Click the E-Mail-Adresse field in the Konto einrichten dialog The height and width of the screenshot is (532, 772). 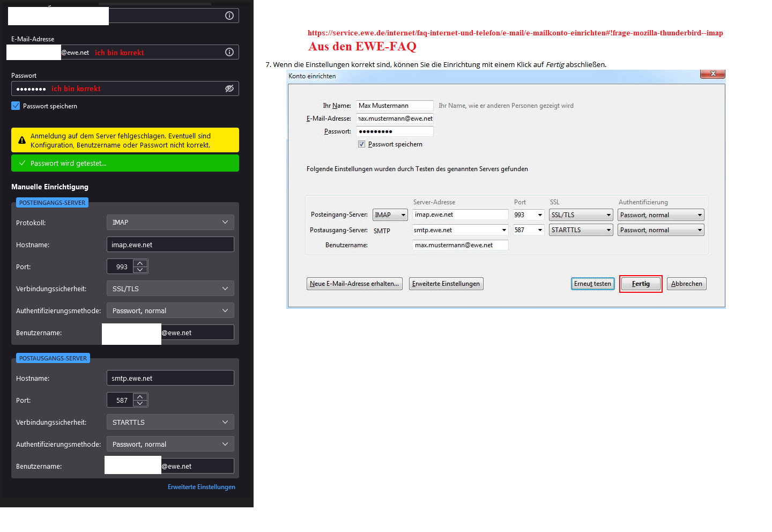[395, 119]
